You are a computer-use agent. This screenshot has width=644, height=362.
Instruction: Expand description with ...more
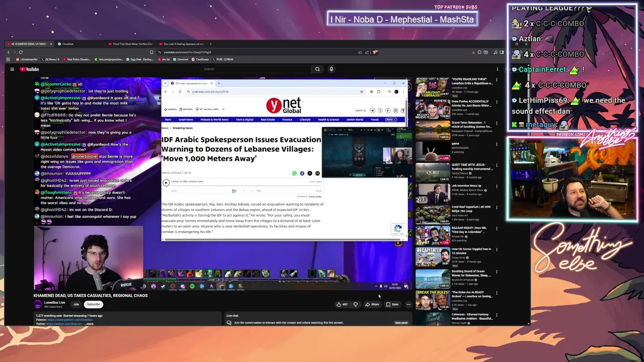coord(89,324)
